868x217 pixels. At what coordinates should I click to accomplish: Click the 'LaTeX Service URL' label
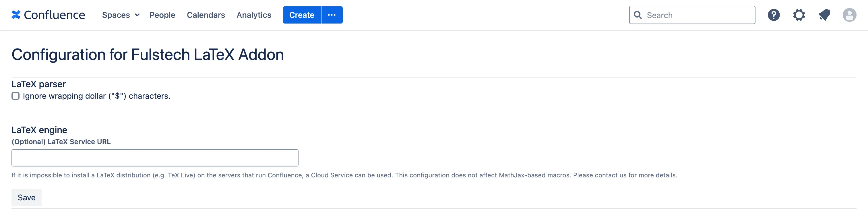pos(61,142)
